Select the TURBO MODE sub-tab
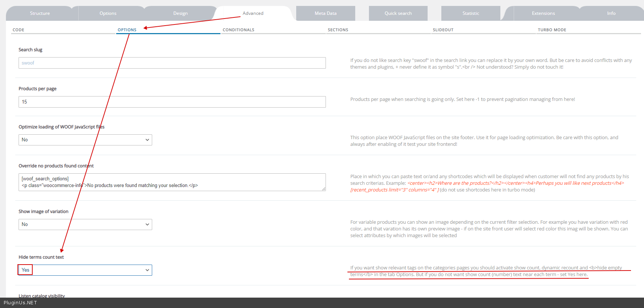Image resolution: width=644 pixels, height=308 pixels. 552,30
